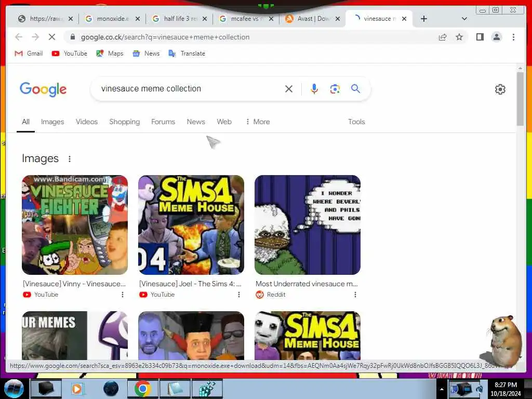Click the address bar URL
The height and width of the screenshot is (399, 532).
coord(165,37)
